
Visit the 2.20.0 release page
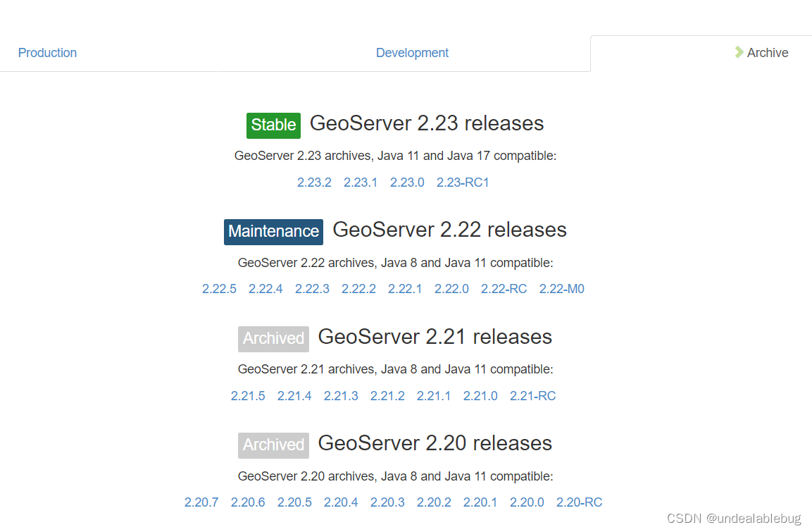pos(527,502)
